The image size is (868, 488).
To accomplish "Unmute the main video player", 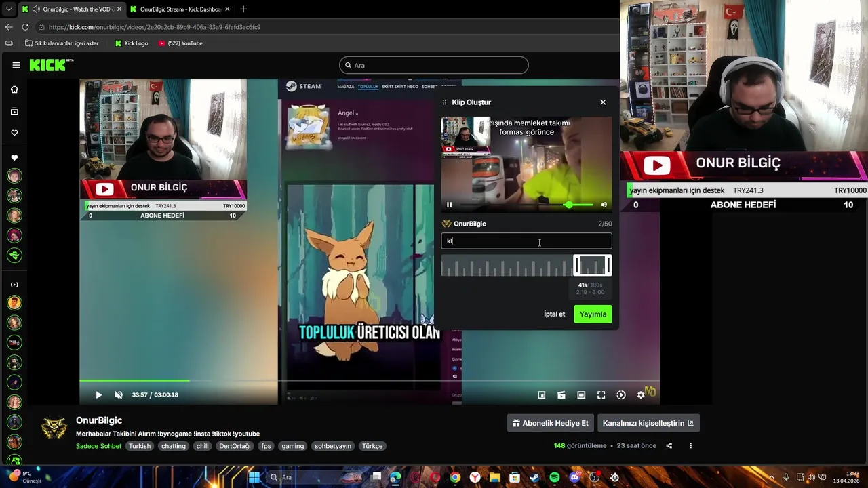I will (119, 394).
